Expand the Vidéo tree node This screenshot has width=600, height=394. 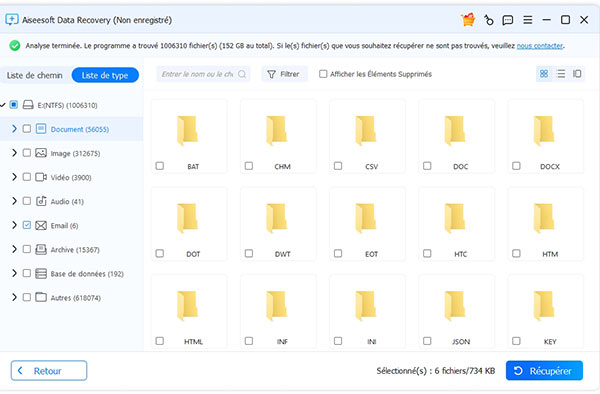pos(14,177)
